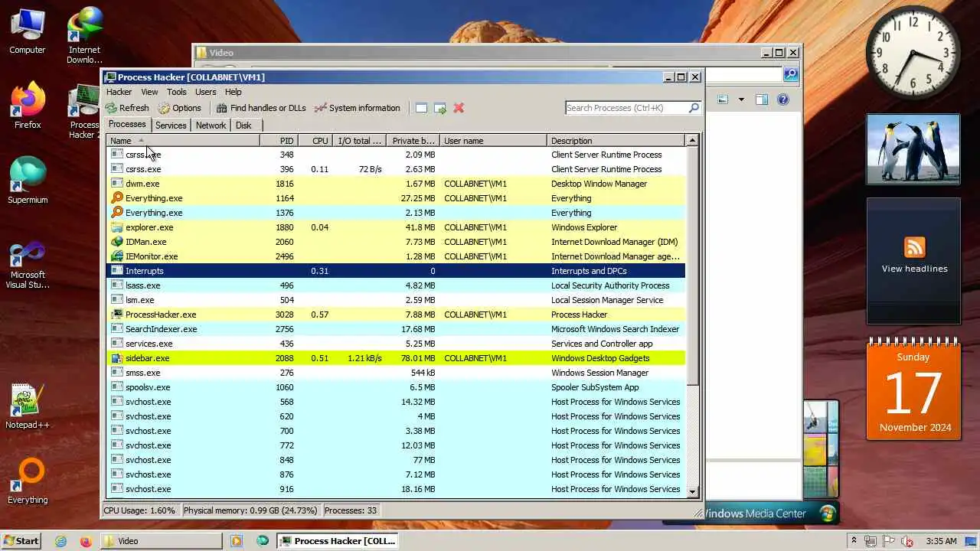
Task: Click the Refresh toolbar button
Action: click(x=127, y=108)
